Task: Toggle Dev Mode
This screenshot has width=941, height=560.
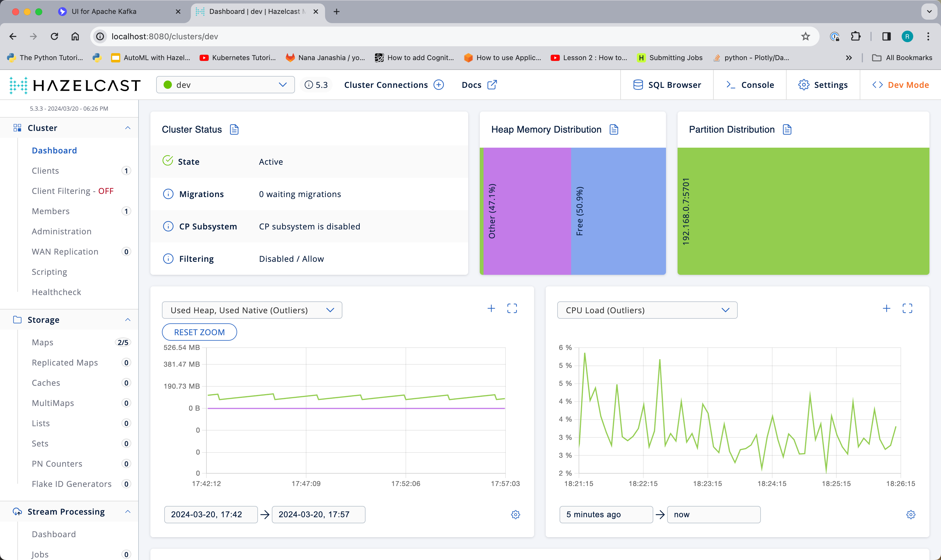Action: pyautogui.click(x=901, y=85)
